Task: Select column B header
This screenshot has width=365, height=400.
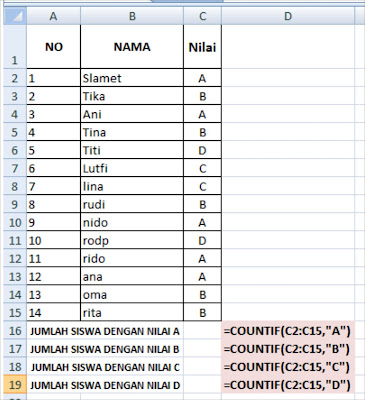Action: pos(132,16)
